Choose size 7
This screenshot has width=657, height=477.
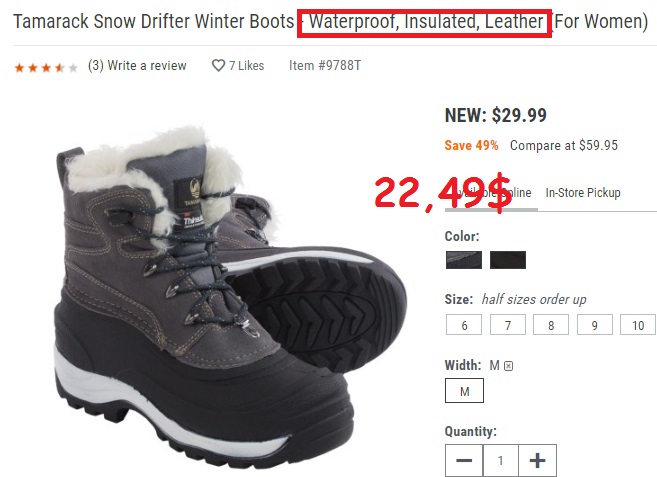(508, 325)
